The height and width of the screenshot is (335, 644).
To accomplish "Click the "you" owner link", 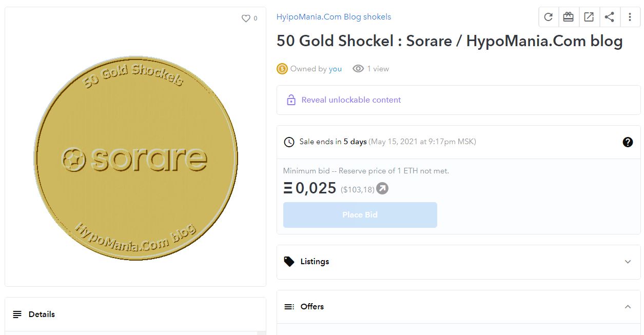I will (335, 69).
